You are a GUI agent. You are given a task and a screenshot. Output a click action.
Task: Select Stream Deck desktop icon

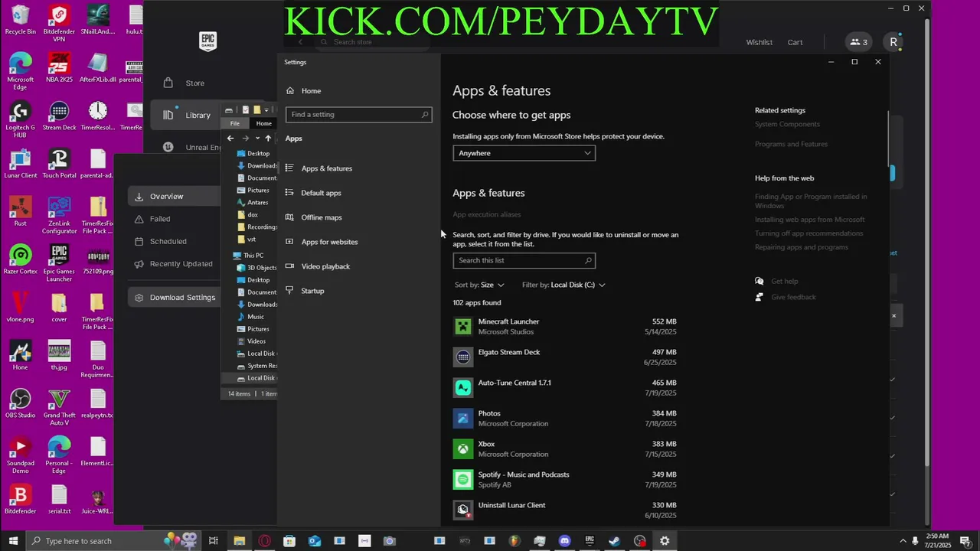pyautogui.click(x=59, y=116)
